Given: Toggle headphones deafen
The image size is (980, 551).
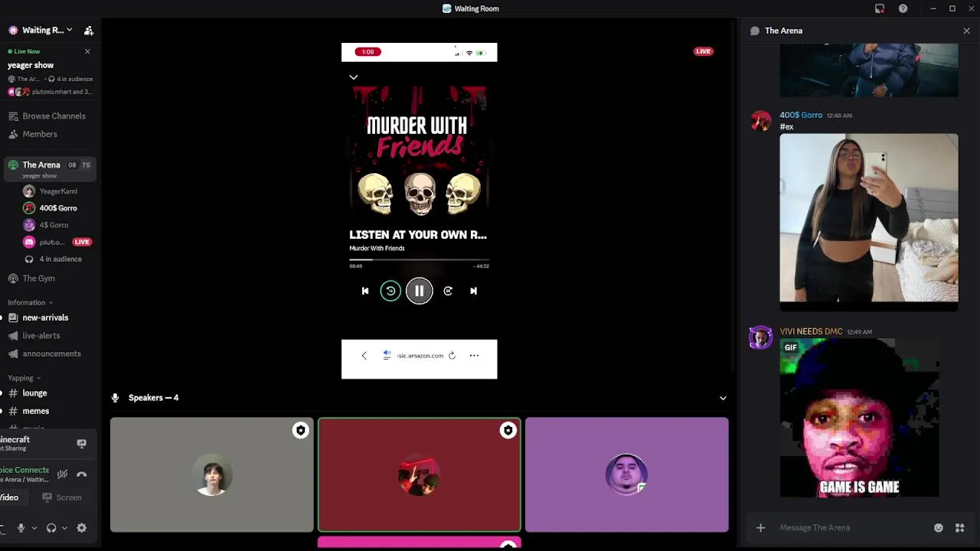Looking at the screenshot, I should tap(51, 528).
